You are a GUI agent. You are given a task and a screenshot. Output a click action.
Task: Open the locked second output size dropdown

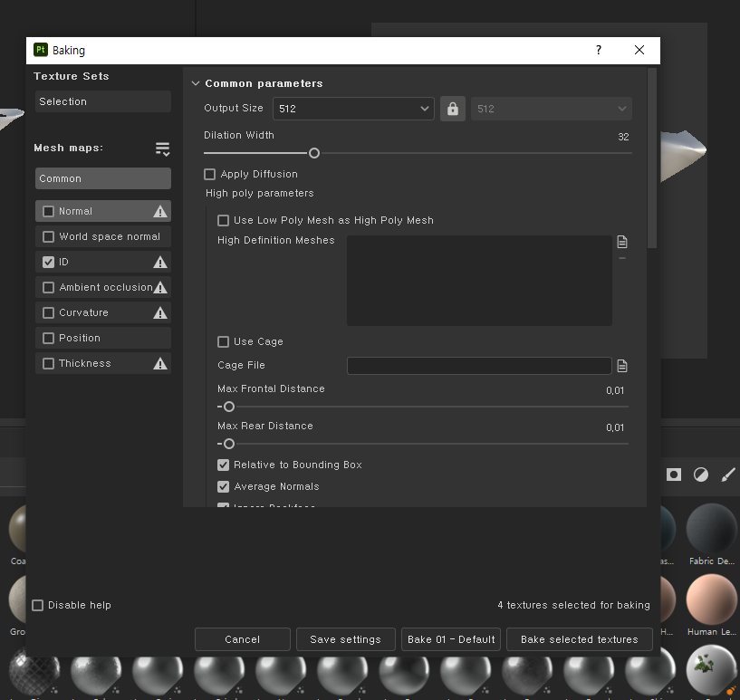coord(552,109)
